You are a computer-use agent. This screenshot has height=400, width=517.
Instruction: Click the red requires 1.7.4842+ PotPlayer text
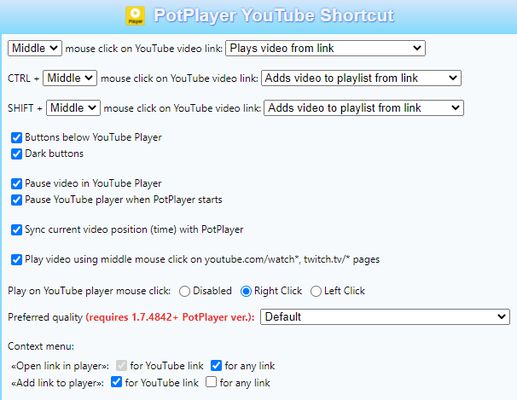click(x=170, y=317)
